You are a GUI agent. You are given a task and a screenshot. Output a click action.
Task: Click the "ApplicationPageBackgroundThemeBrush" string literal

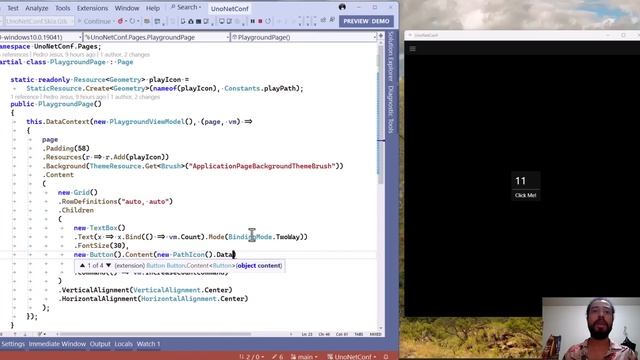[x=262, y=166]
